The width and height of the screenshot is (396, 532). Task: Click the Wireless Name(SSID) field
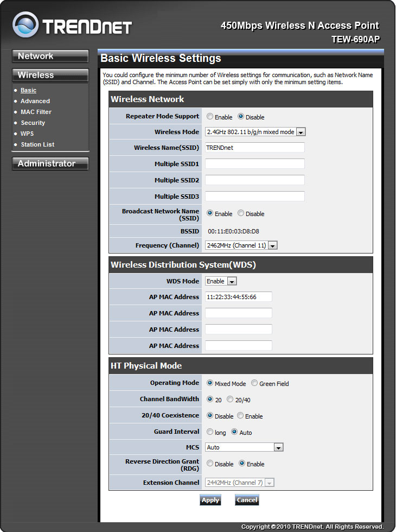pyautogui.click(x=255, y=148)
